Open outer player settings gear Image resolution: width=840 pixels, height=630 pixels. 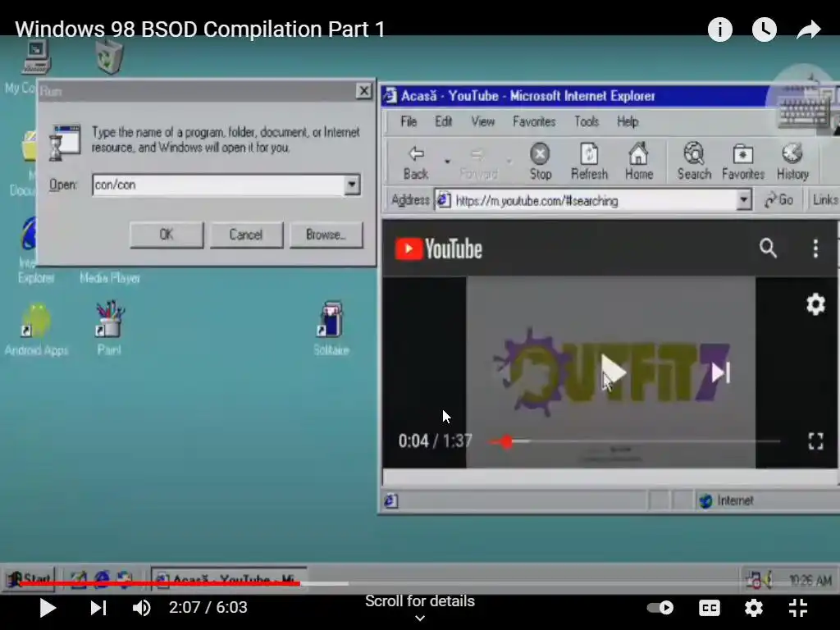(x=753, y=608)
